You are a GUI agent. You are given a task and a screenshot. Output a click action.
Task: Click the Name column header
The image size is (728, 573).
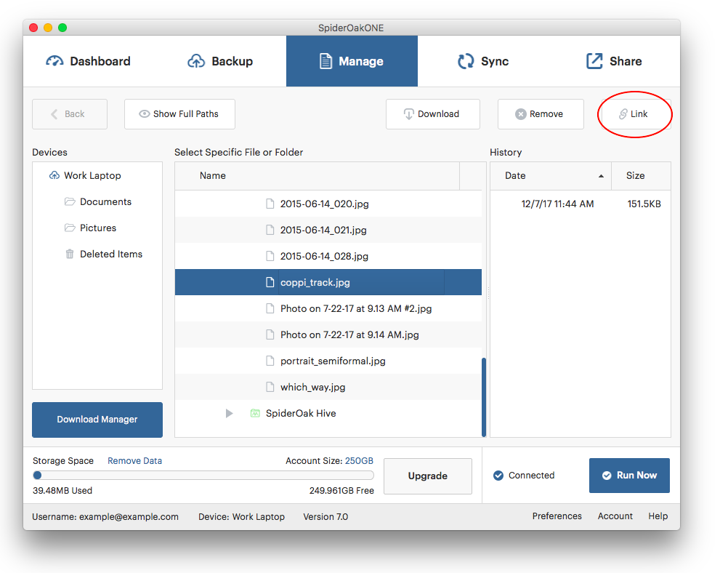point(317,176)
